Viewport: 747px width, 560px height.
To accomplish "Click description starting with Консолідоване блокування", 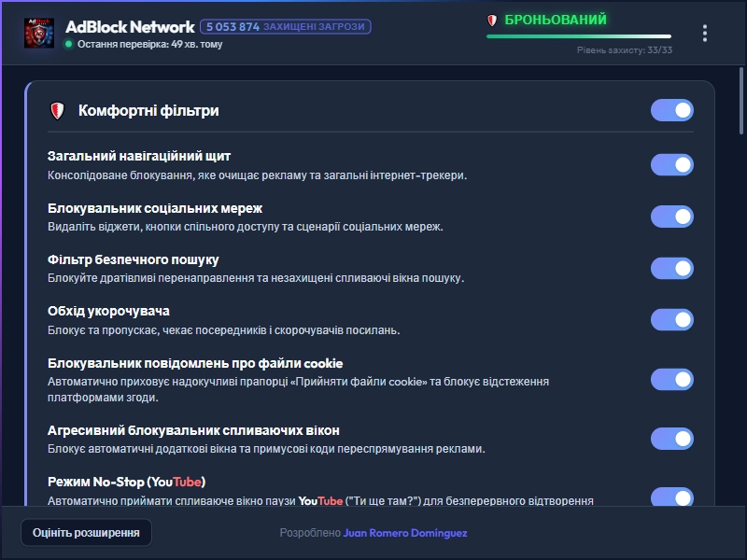I will 258,175.
